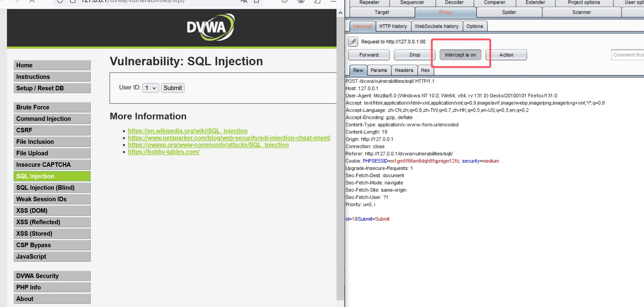Open the Brute Force page

(52, 107)
